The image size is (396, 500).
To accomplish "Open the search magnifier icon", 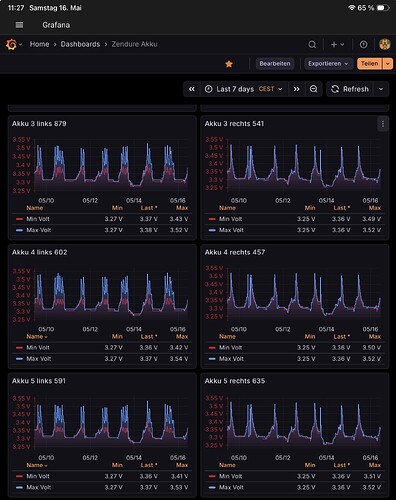I will [312, 44].
